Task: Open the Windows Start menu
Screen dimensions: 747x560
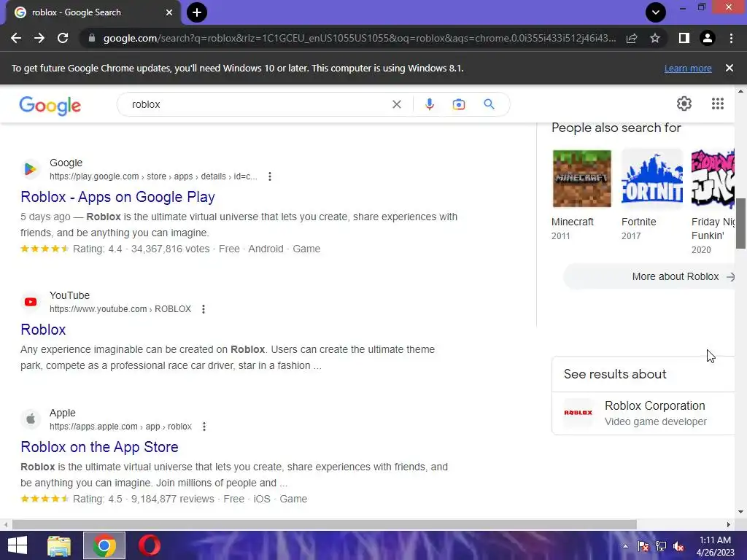Action: (18, 545)
